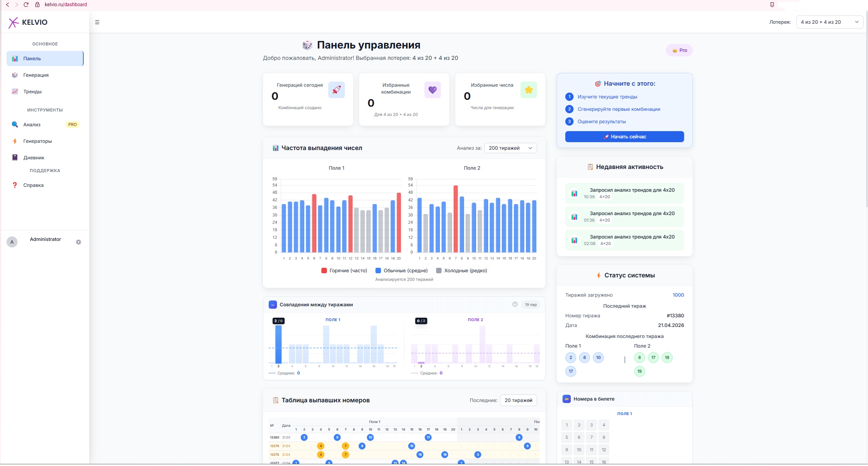The width and height of the screenshot is (868, 466).
Task: Toggle Обычные (средне) legend series
Action: (401, 271)
